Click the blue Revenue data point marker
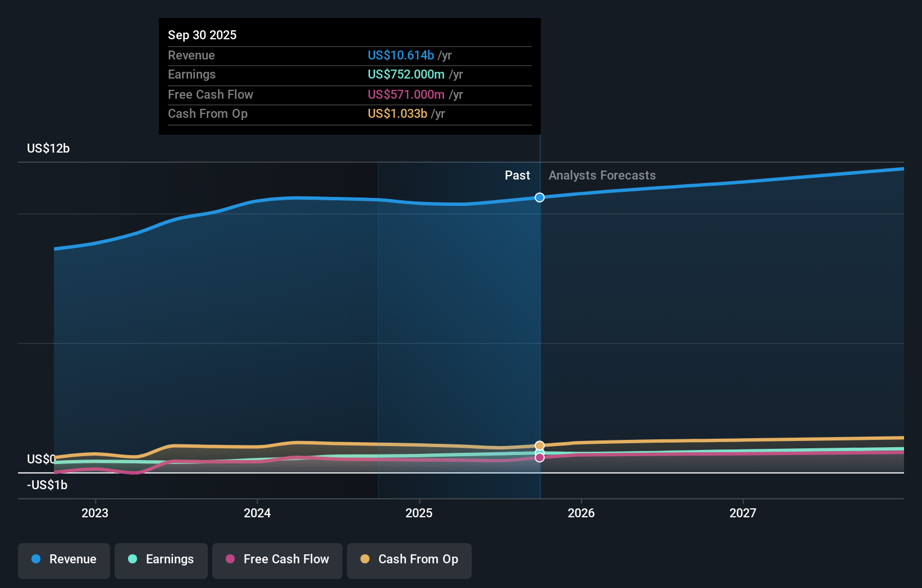The height and width of the screenshot is (588, 922). (x=540, y=197)
